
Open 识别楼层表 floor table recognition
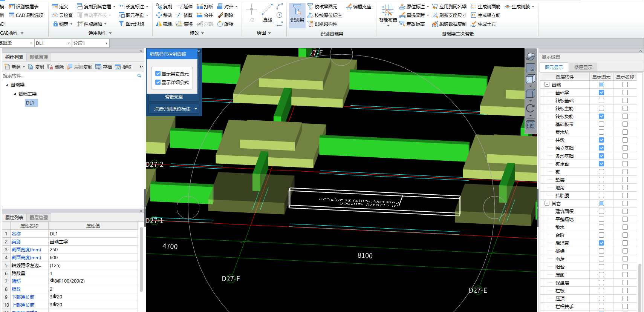point(24,6)
